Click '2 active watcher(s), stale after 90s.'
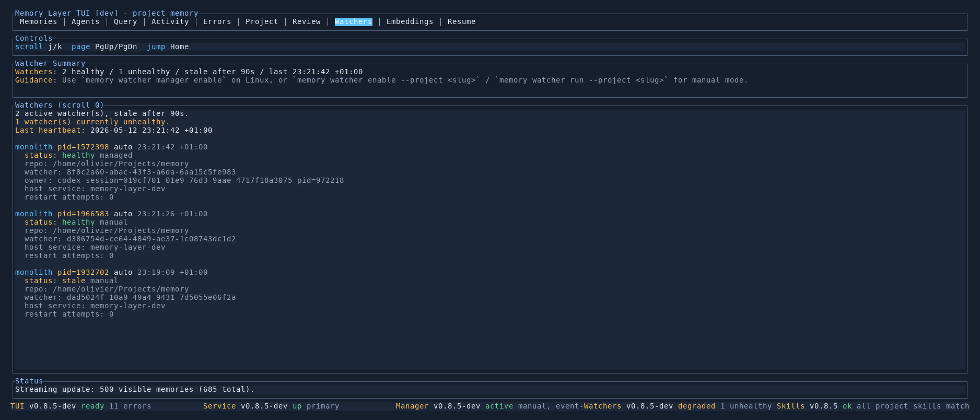This screenshot has width=980, height=420. point(102,113)
